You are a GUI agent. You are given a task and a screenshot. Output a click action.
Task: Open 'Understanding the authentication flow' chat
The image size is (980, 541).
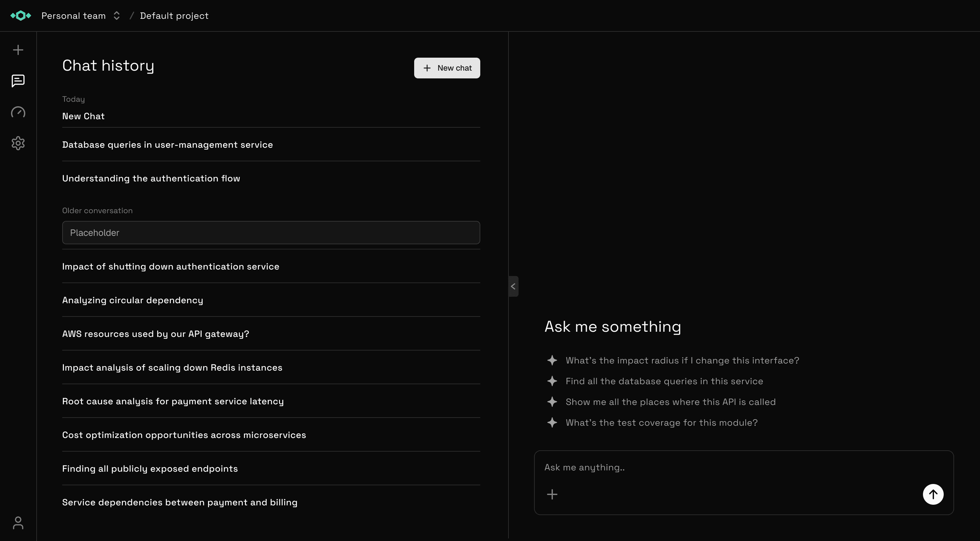pyautogui.click(x=151, y=178)
